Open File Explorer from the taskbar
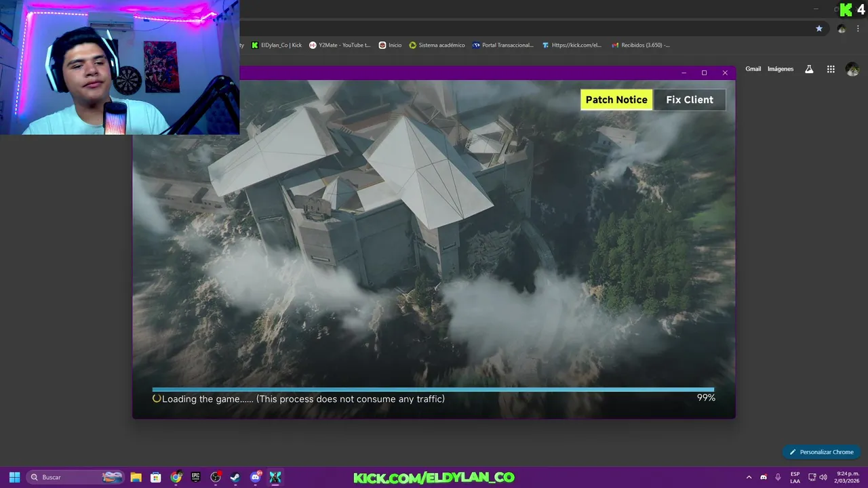The height and width of the screenshot is (488, 868). 136,477
